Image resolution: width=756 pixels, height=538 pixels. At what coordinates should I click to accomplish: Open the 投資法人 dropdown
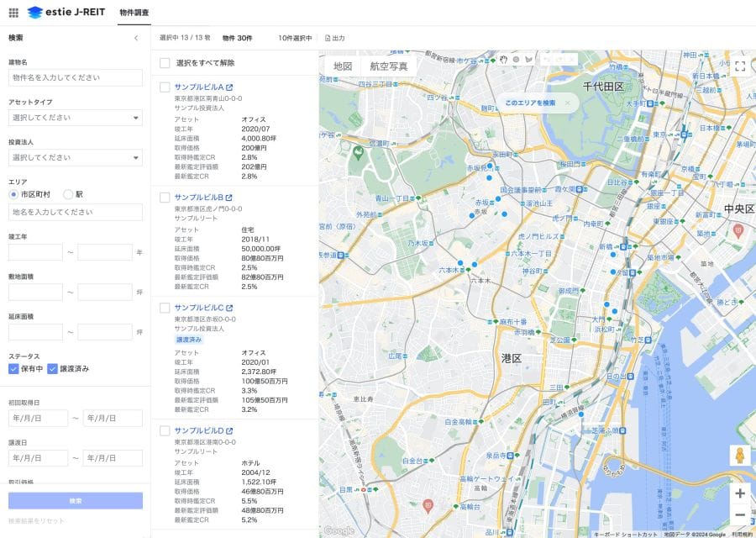point(76,158)
